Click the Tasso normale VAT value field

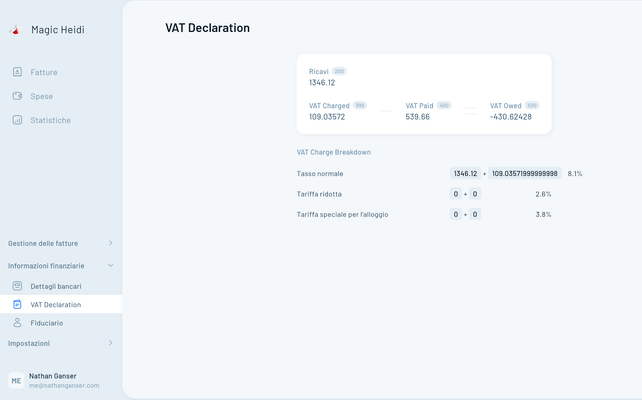[x=525, y=173]
